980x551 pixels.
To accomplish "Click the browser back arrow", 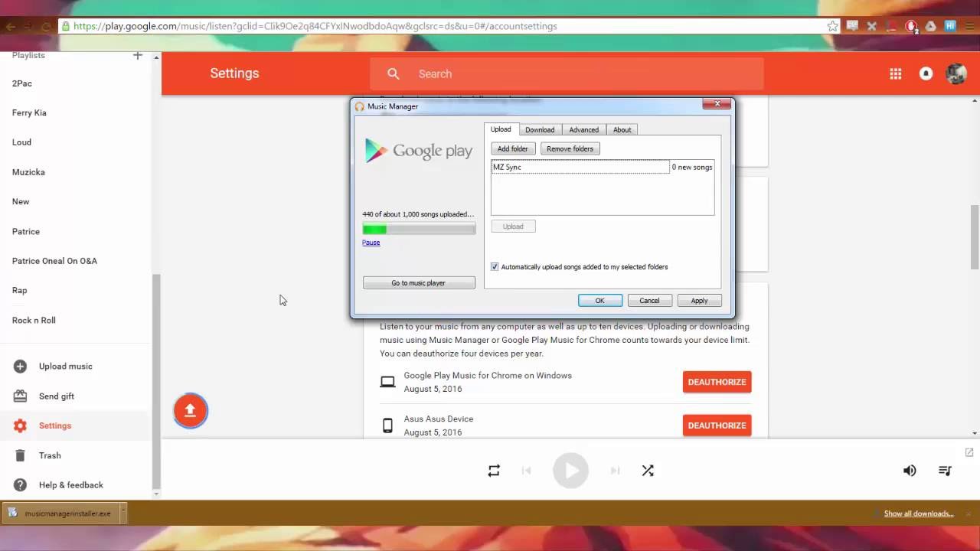I will pyautogui.click(x=10, y=26).
